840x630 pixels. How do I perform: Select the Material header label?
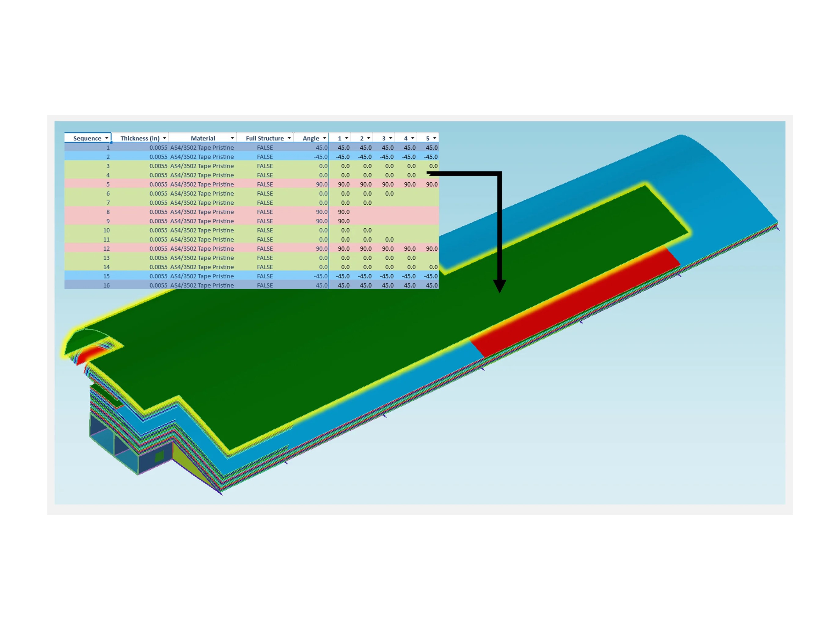[203, 138]
